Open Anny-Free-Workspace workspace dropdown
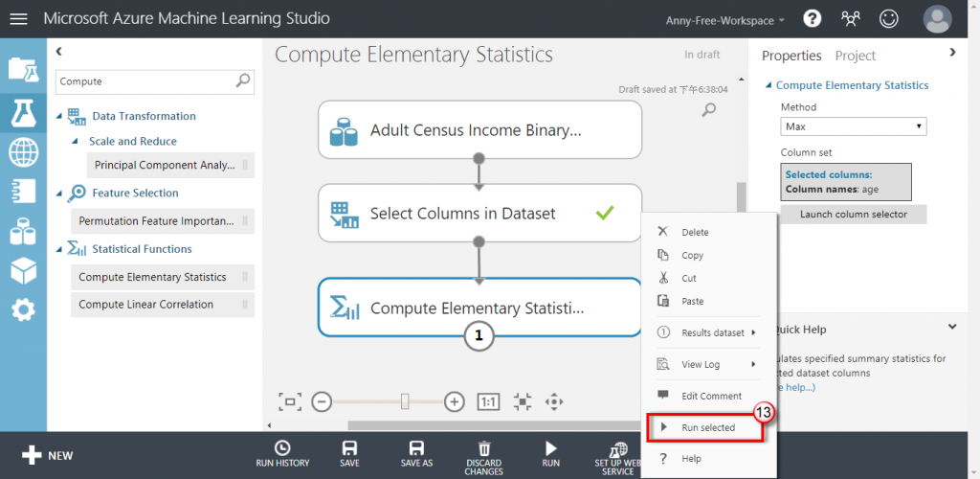The width and height of the screenshot is (980, 479). (x=725, y=20)
